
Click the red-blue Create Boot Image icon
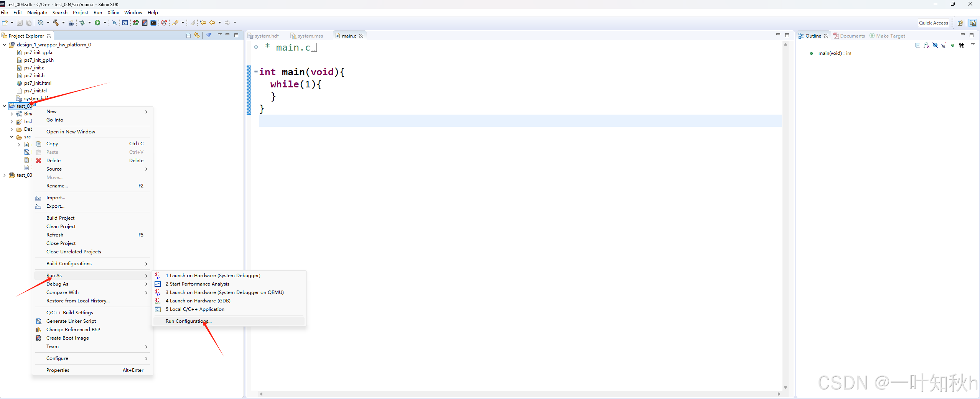pos(145,23)
